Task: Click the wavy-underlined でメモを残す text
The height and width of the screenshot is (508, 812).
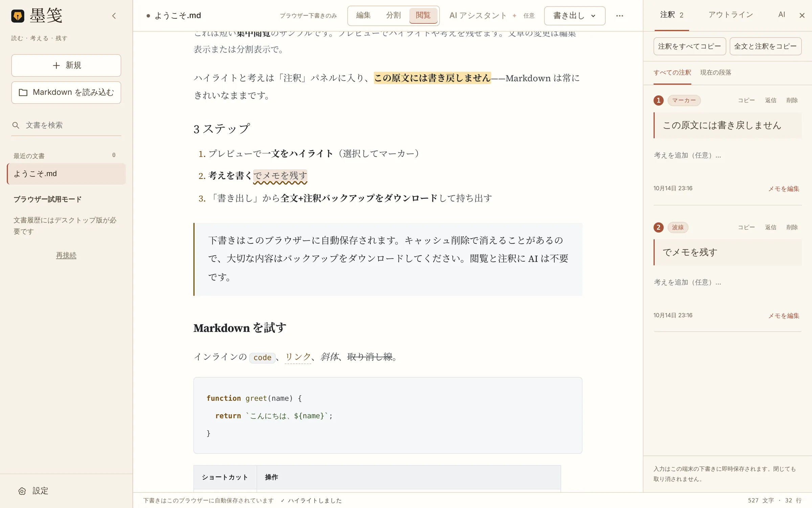Action: [280, 176]
